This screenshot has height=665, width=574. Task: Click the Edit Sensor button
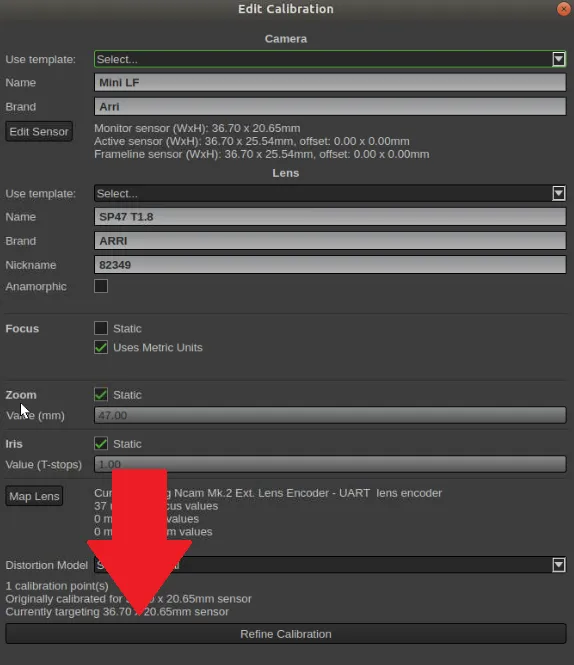click(x=39, y=131)
